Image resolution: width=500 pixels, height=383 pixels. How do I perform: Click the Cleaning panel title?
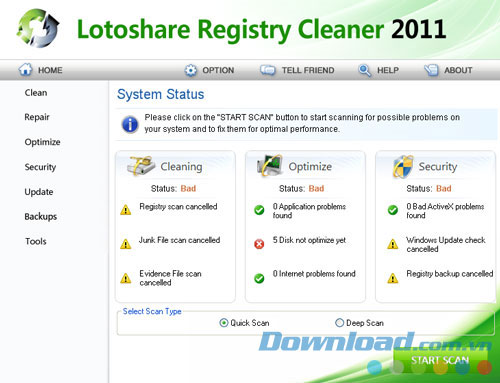(x=181, y=167)
